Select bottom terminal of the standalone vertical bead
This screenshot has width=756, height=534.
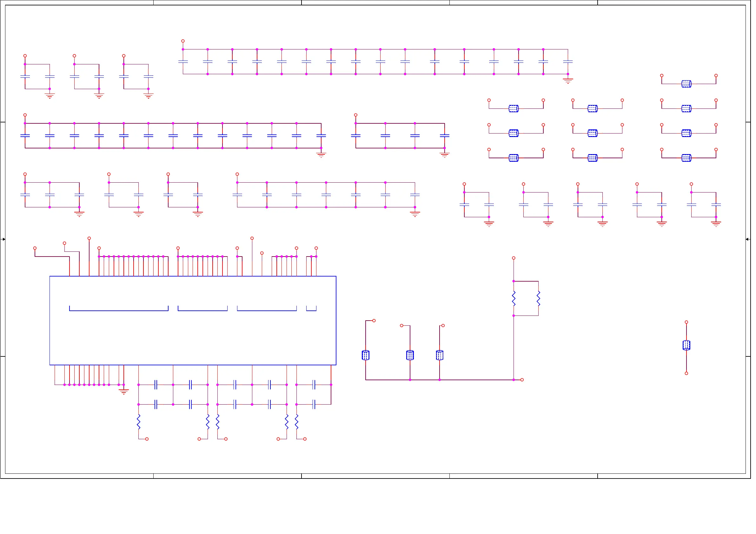pos(686,374)
